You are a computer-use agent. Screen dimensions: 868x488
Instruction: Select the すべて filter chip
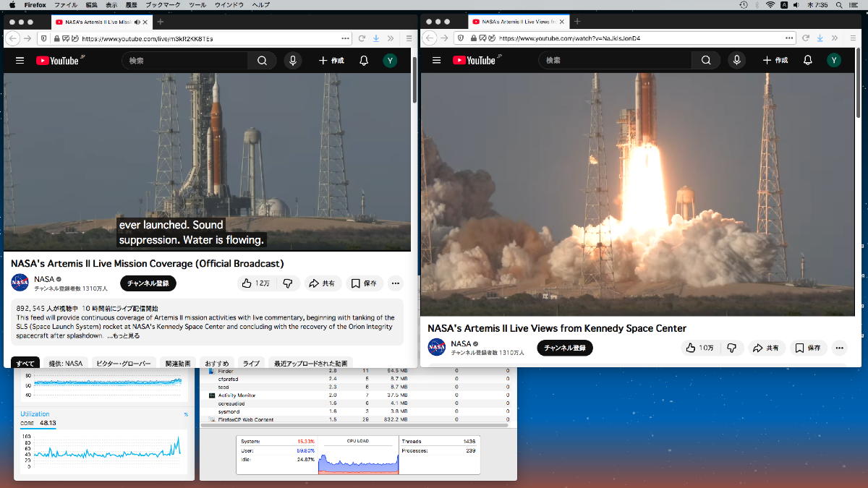[x=25, y=363]
